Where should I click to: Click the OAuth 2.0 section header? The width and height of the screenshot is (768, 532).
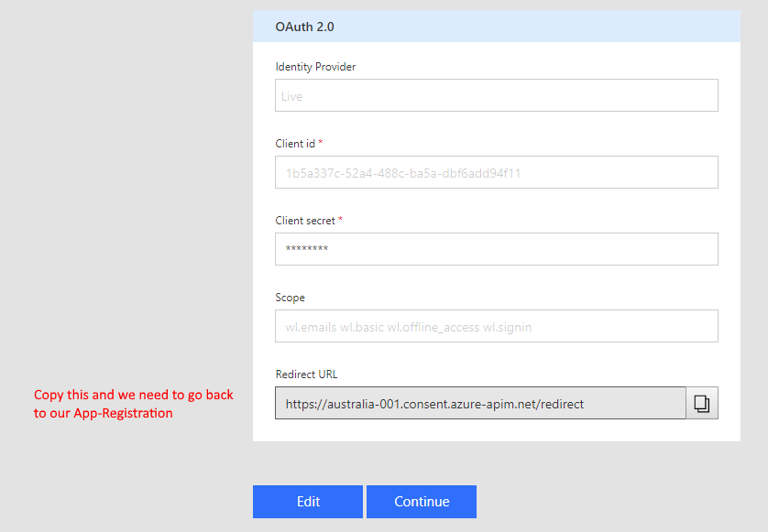pos(305,27)
